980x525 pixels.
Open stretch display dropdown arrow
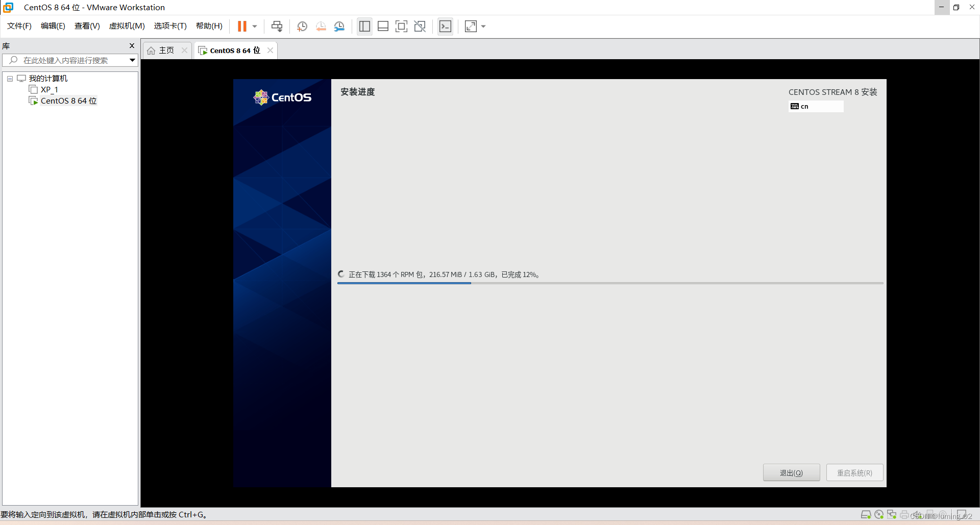click(x=483, y=26)
